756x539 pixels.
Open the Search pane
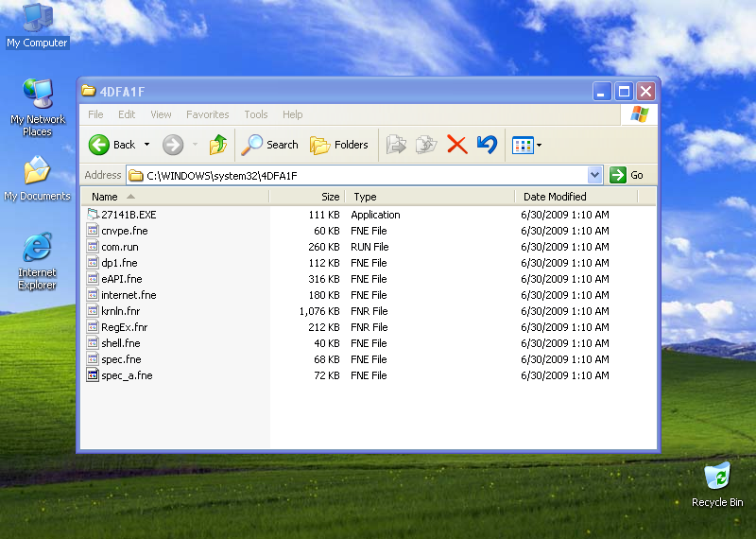tap(269, 145)
